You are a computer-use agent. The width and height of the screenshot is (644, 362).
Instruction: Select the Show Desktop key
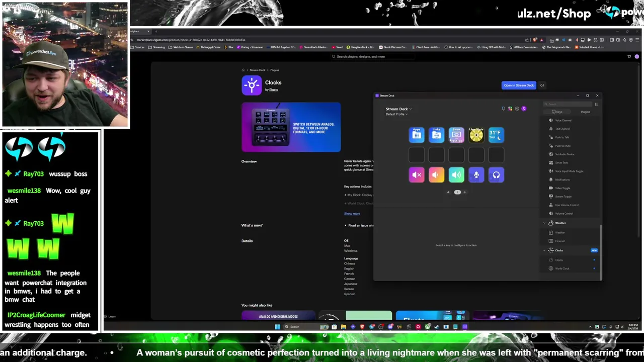(x=456, y=135)
